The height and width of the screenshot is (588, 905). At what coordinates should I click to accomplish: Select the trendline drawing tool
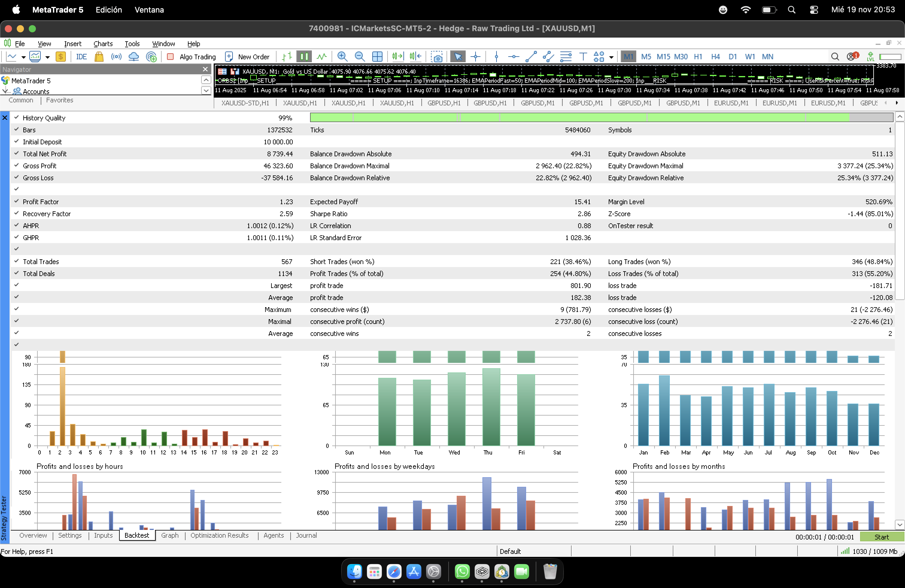tap(531, 57)
